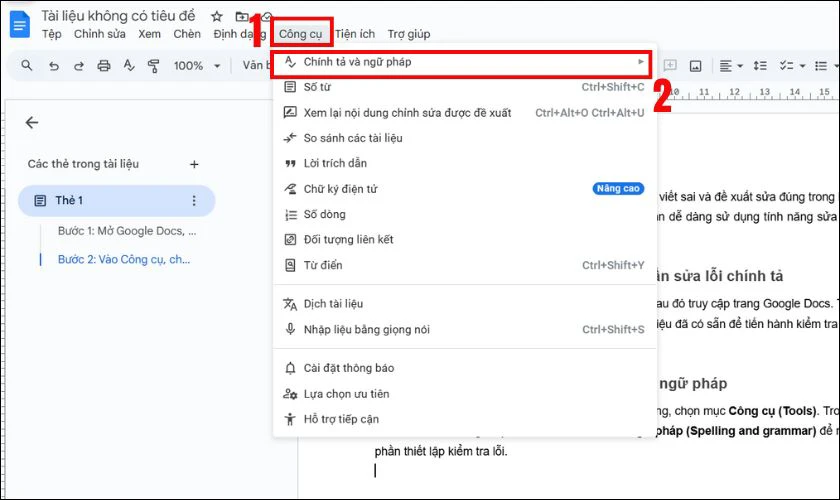Open the Tiện ích menu
The image size is (840, 500).
355,34
